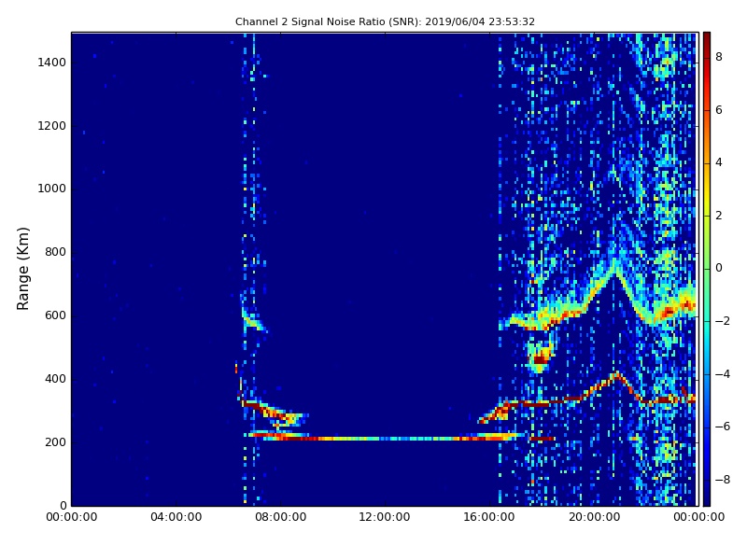
Task: Click the 200 tick label on range axis
Action: pos(56,441)
